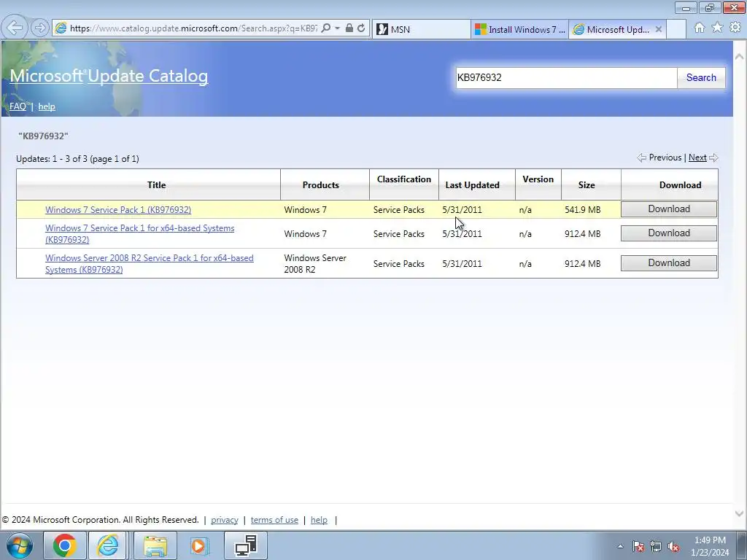Image resolution: width=747 pixels, height=560 pixels.
Task: Click the Search button
Action: pos(701,77)
